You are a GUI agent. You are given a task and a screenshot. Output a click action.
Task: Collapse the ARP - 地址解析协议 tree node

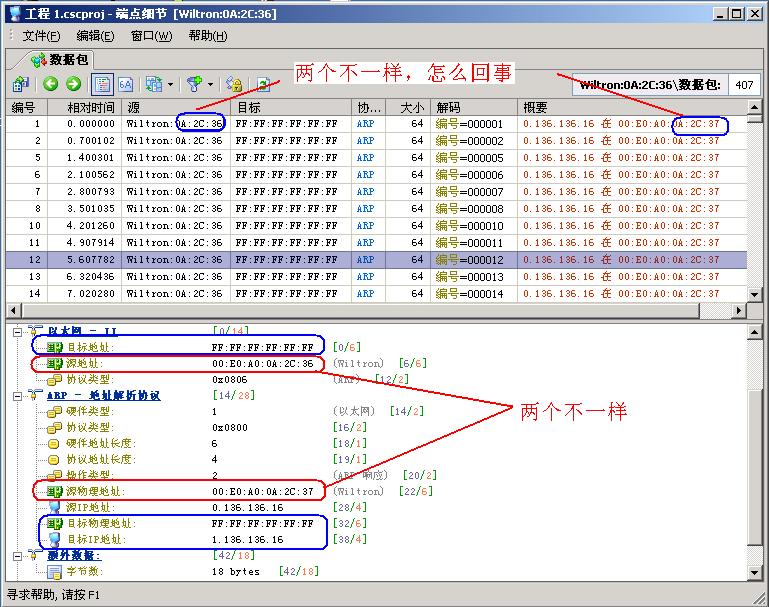pyautogui.click(x=18, y=396)
